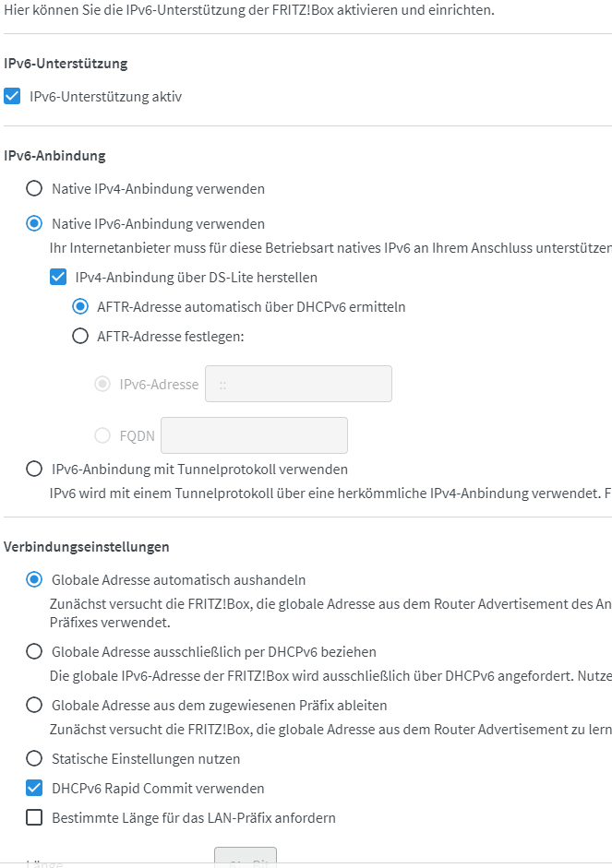Select AFTR-Adresse automatisch über DHCPv6 ermitteln
The width and height of the screenshot is (612, 868).
[80, 306]
